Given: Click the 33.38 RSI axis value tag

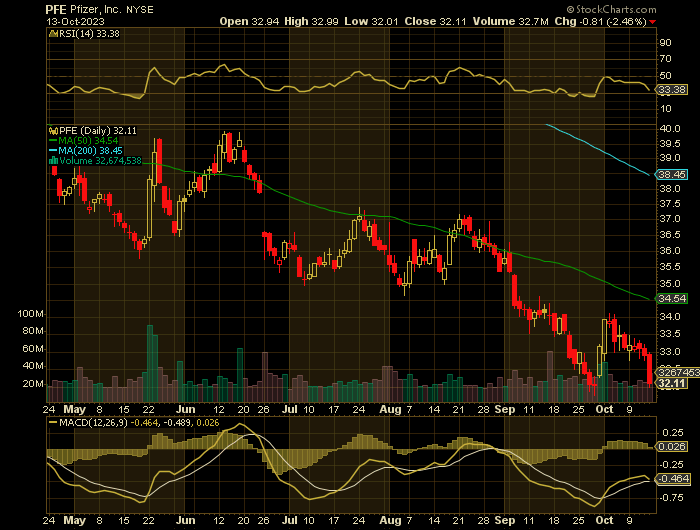Looking at the screenshot, I should [x=671, y=90].
